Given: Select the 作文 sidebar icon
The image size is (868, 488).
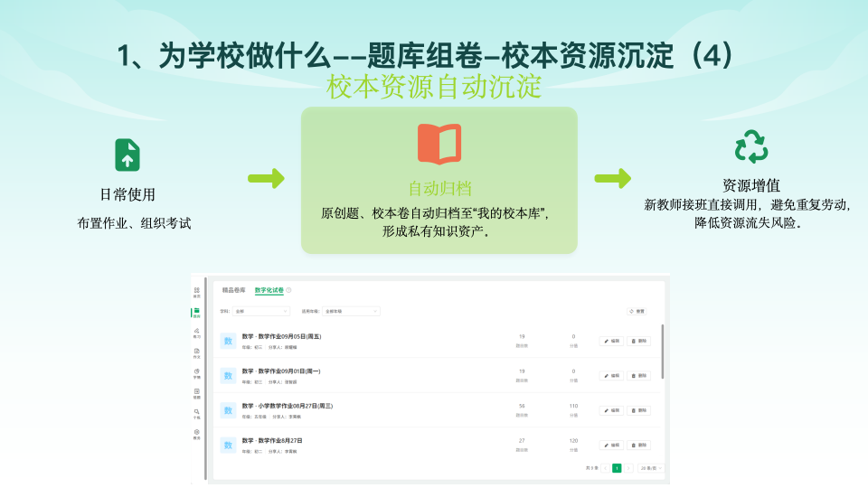Looking at the screenshot, I should coord(196,352).
